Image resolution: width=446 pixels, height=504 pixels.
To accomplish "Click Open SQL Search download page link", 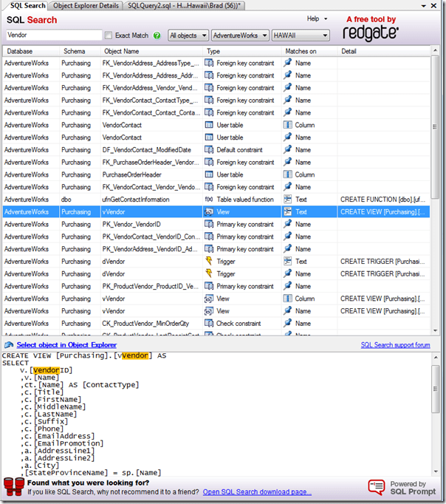I will tap(257, 492).
